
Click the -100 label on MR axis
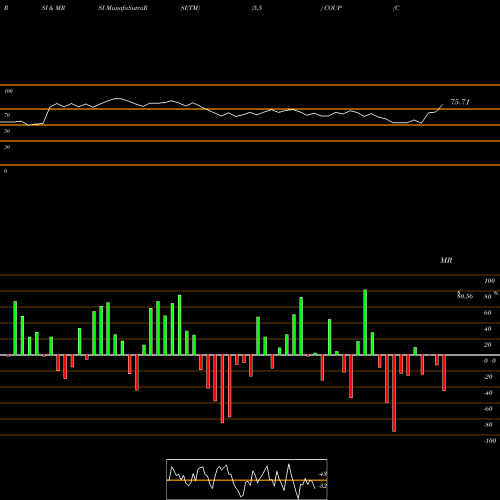[x=490, y=441]
